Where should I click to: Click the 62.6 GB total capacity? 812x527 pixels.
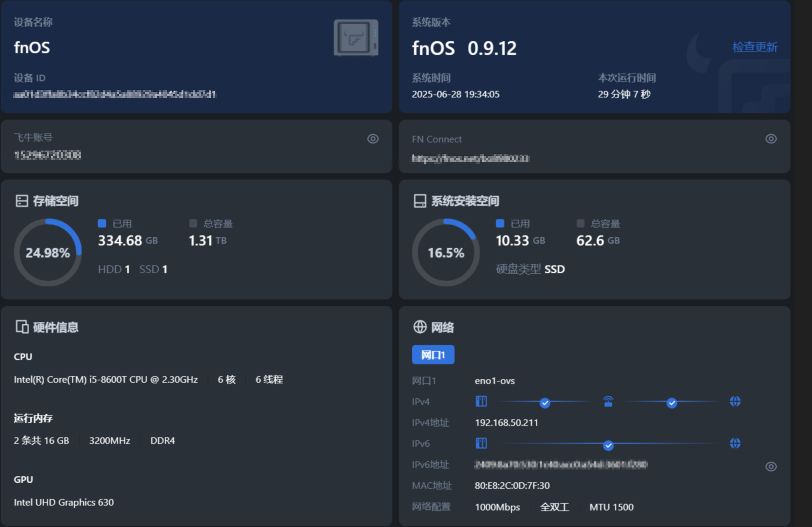pos(598,241)
